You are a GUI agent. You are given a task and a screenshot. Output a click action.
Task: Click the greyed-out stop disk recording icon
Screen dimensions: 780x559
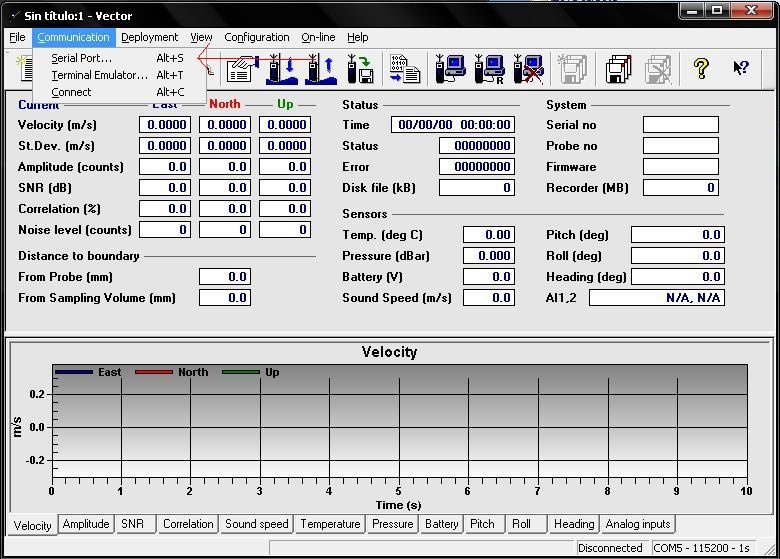click(x=658, y=69)
